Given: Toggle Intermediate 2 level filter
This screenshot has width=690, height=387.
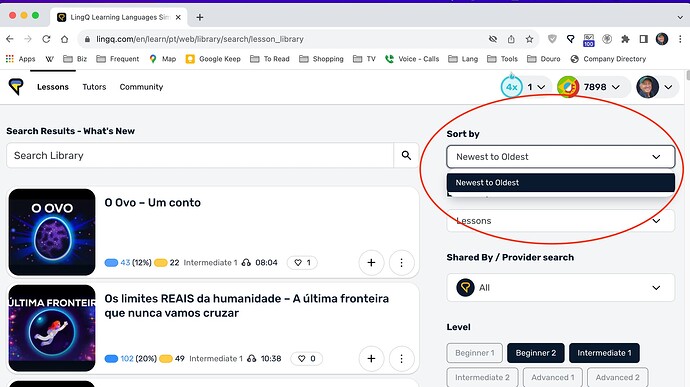Looking at the screenshot, I should coord(482,377).
